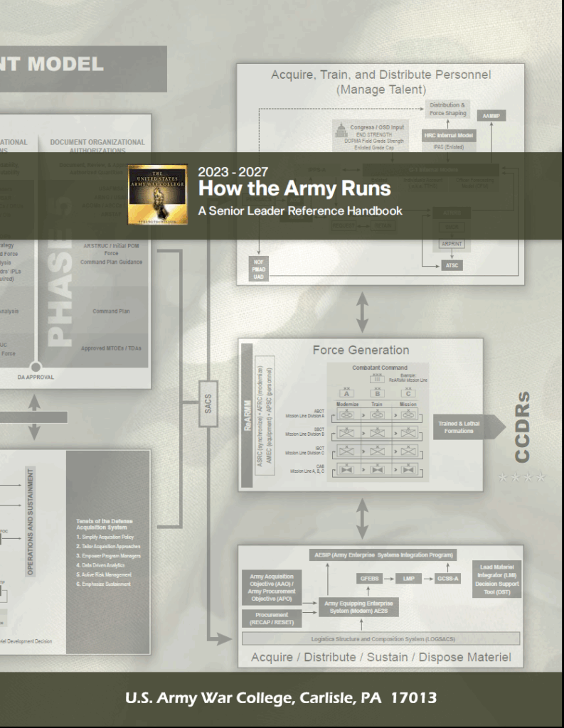
Task: Click the double arrow above Force Generation
Action: coord(363,312)
